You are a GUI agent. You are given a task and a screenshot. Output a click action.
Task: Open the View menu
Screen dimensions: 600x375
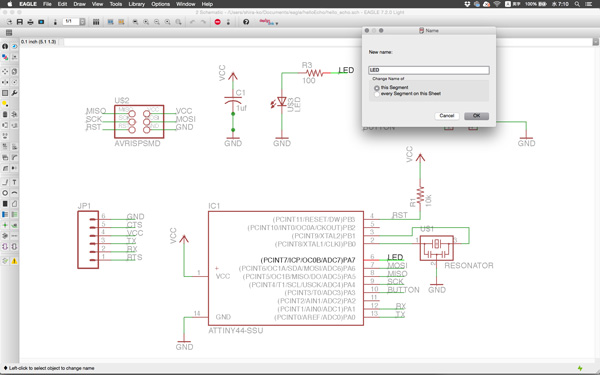coord(97,4)
